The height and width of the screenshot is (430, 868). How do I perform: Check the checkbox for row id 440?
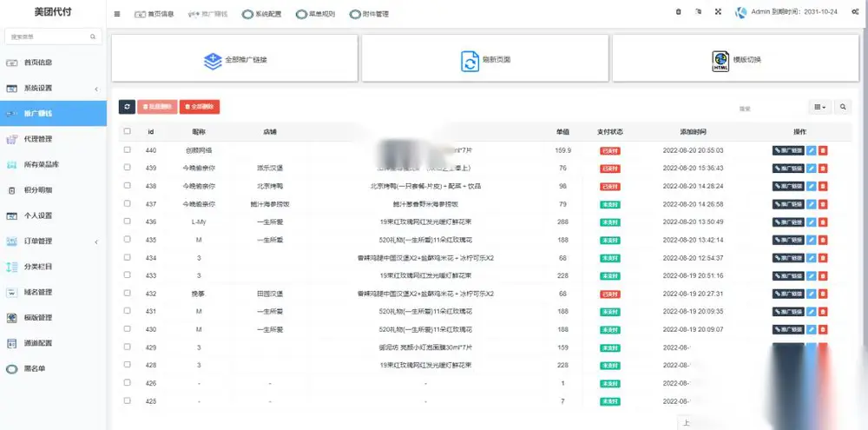point(128,149)
